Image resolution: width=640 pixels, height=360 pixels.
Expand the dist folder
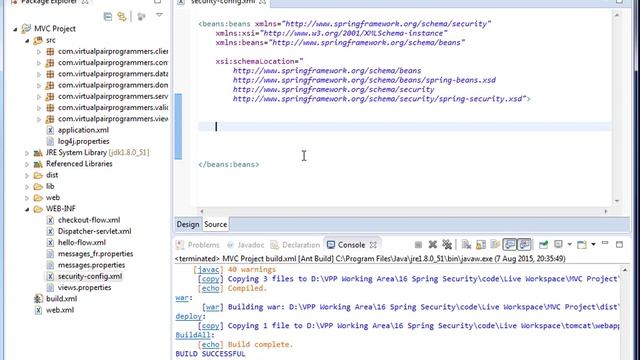(x=27, y=176)
